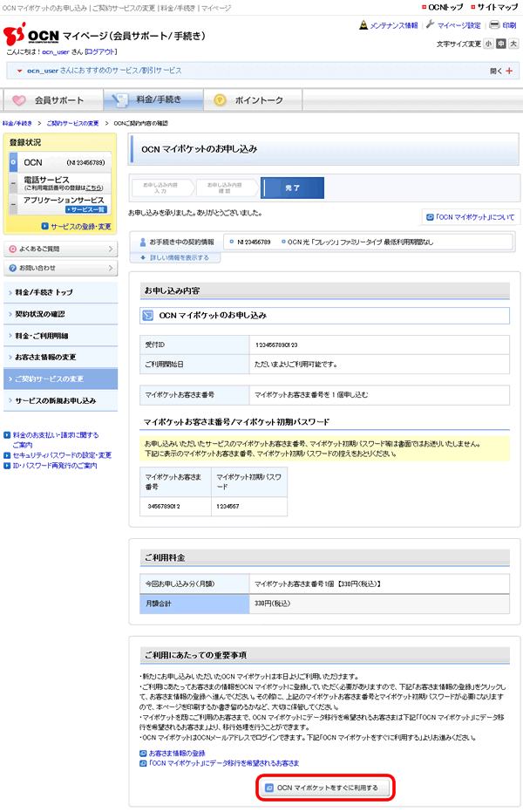The height and width of the screenshot is (812, 523).
Task: Open the サイトマップ link
Action: (494, 7)
